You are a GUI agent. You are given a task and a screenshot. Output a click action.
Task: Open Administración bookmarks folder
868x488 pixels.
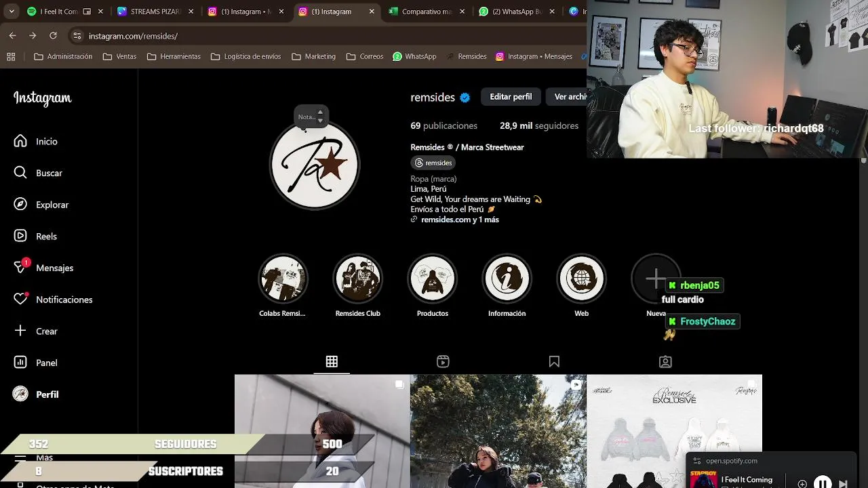(63, 56)
